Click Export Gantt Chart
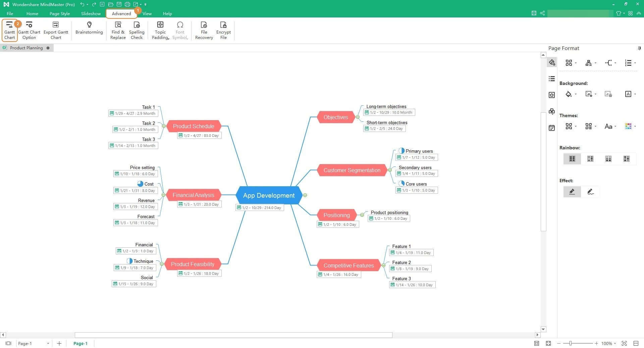Image resolution: width=644 pixels, height=348 pixels. (x=56, y=30)
